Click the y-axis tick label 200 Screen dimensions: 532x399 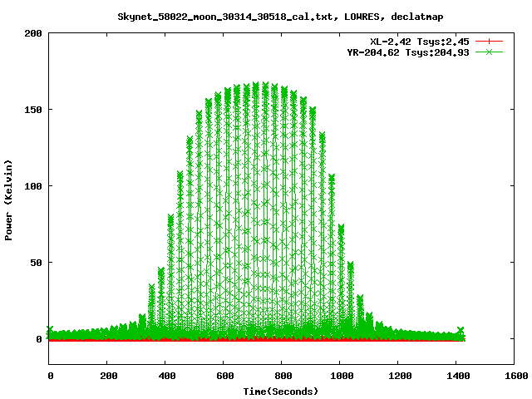click(33, 33)
